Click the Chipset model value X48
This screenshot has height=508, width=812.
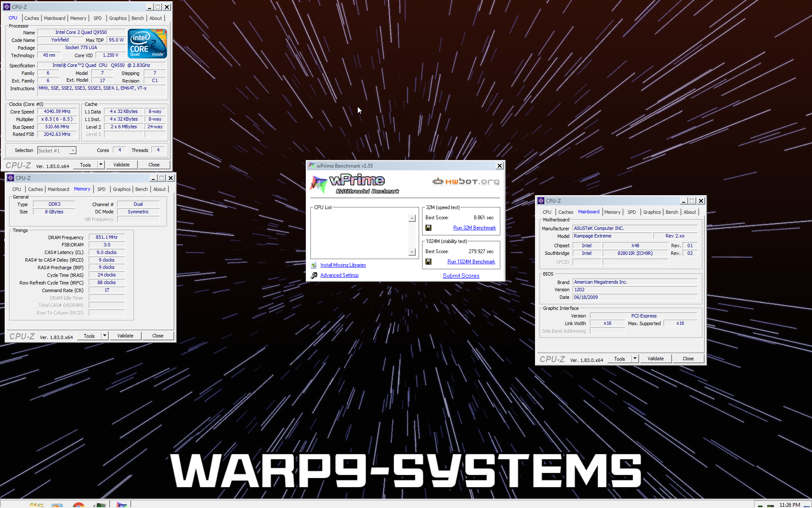[635, 246]
